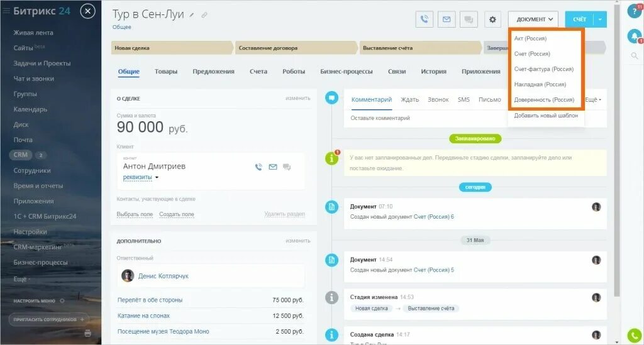
Task: Click the user avatar on the Документ 07:10 entry
Action: (x=596, y=207)
